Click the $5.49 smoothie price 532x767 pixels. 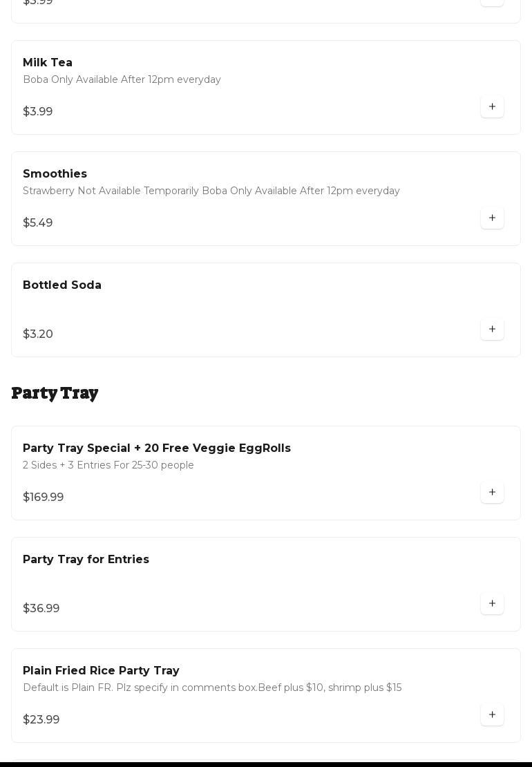coord(38,223)
